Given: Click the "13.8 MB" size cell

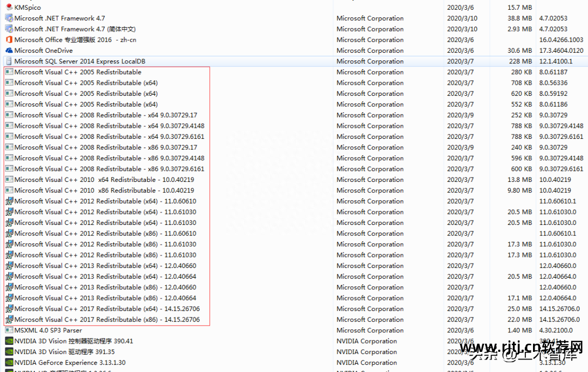Looking at the screenshot, I should click(520, 180).
